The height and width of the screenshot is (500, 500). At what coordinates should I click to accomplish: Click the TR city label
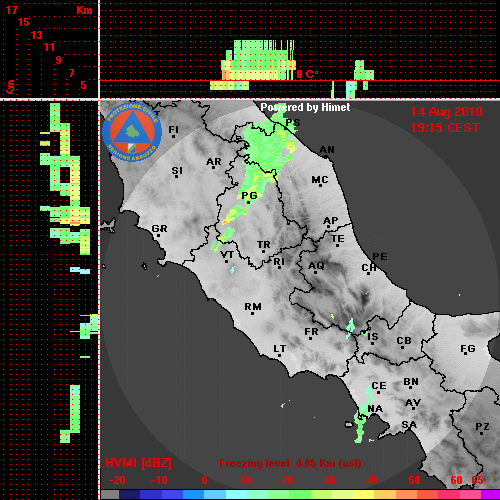pos(264,245)
